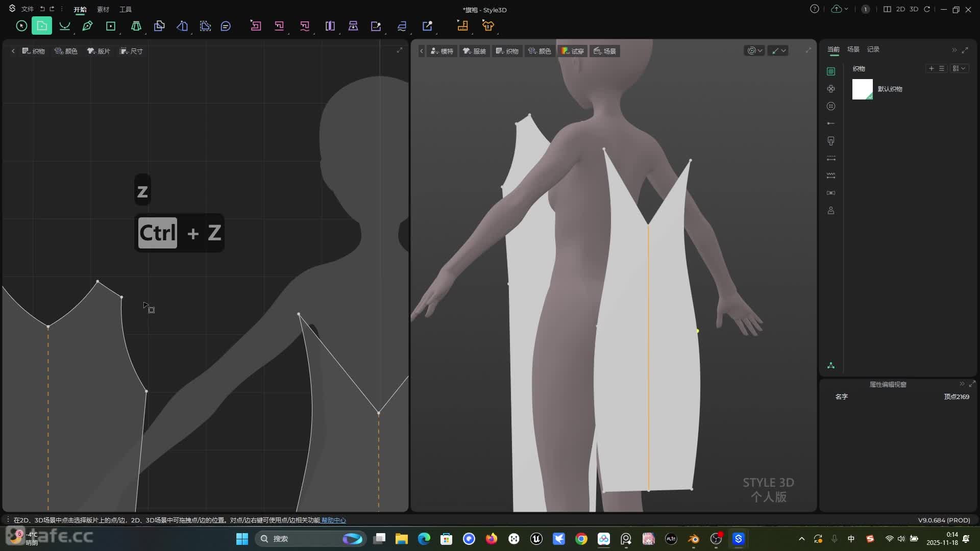Switch to the 场景 panel tab
Screen dimensions: 980x551
(853, 49)
